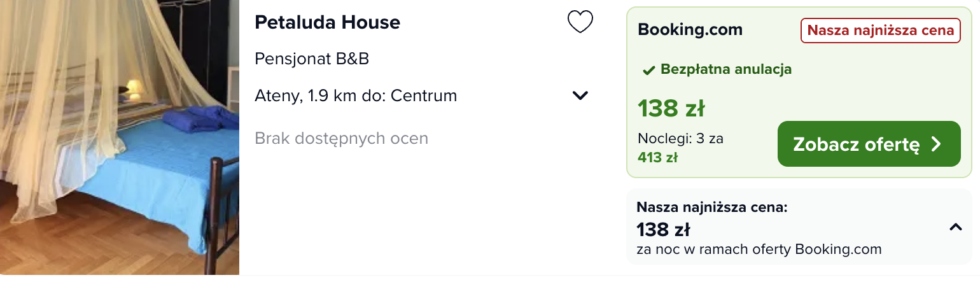Viewport: 980px width, 294px height.
Task: Select the Booking.com provider name
Action: point(690,30)
